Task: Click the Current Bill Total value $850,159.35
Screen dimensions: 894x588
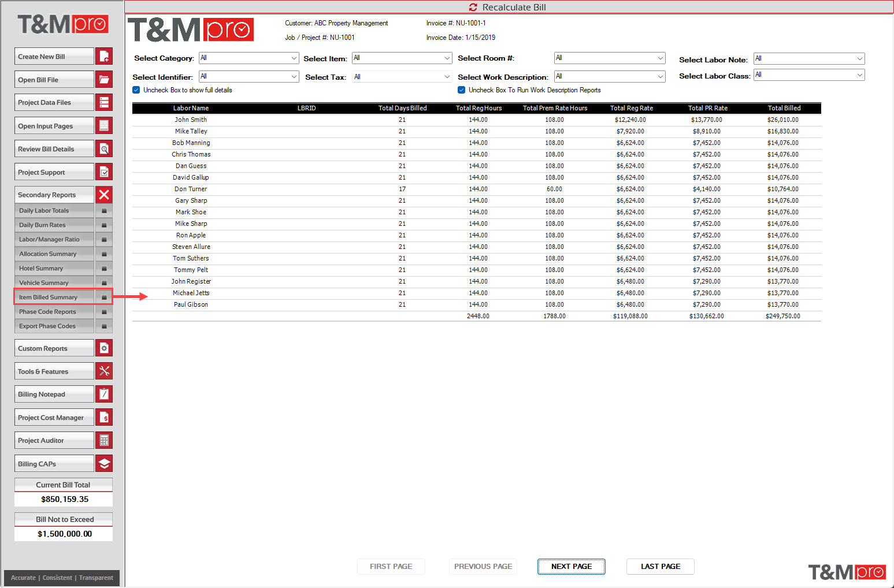Action: (64, 499)
